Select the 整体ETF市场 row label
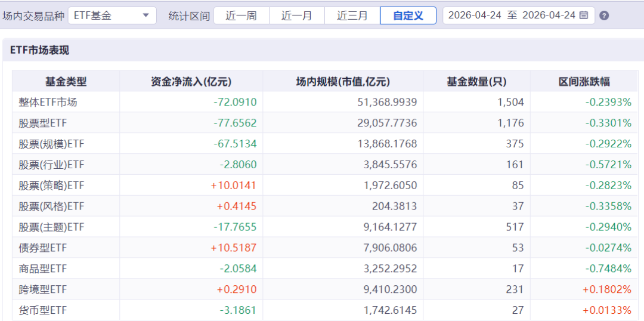Viewport: 644px width, 321px height. coord(48,103)
